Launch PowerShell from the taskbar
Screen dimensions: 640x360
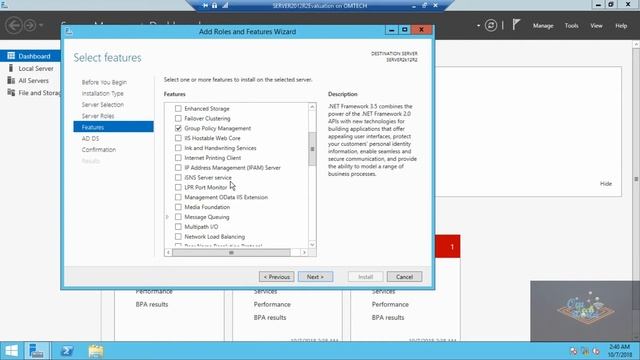67,351
